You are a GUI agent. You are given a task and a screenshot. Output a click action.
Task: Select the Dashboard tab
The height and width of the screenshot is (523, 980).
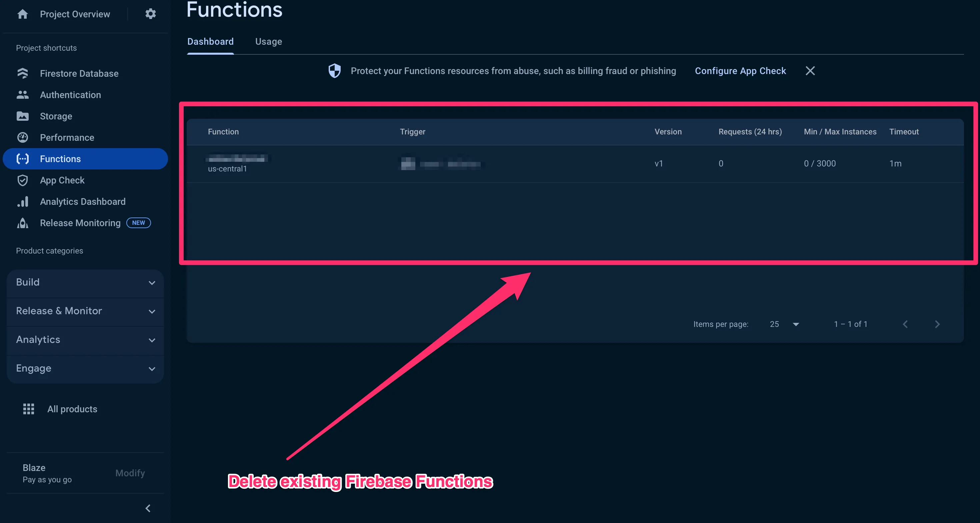[x=210, y=41]
